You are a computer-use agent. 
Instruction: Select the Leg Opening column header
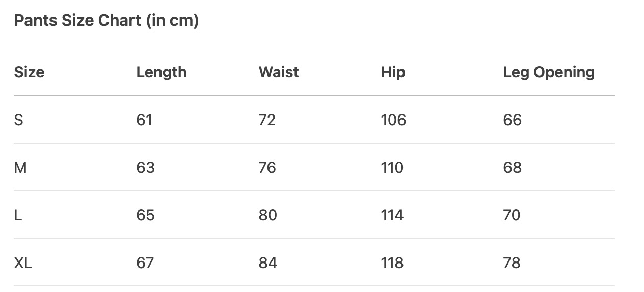coord(549,72)
